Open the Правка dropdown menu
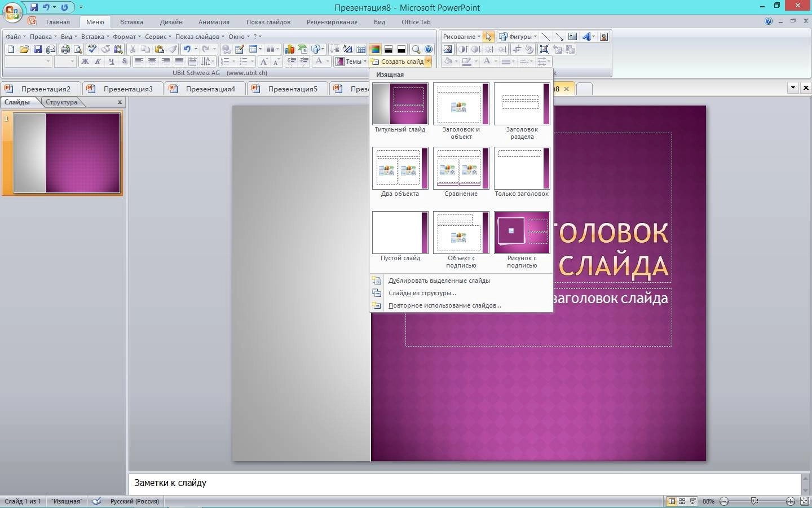The height and width of the screenshot is (508, 812). pyautogui.click(x=43, y=37)
